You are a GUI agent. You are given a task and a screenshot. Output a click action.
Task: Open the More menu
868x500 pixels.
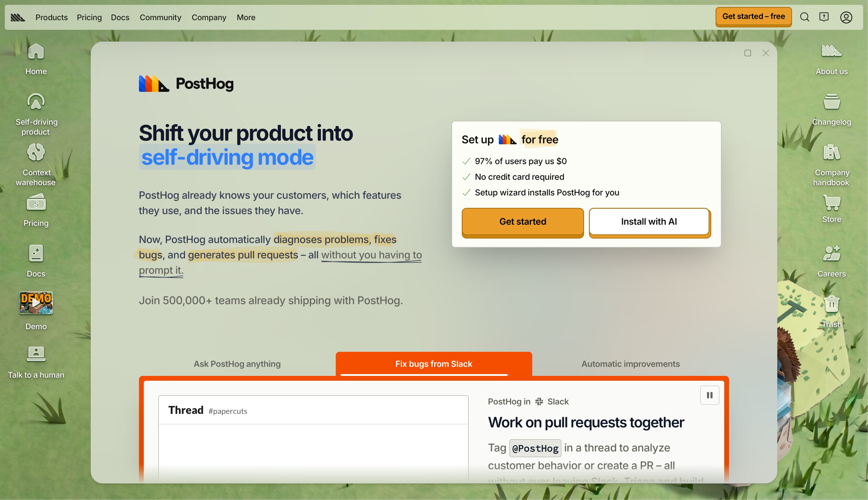(246, 17)
